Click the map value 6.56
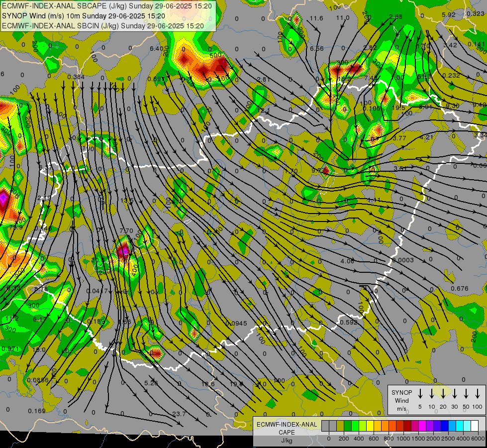 point(317,48)
